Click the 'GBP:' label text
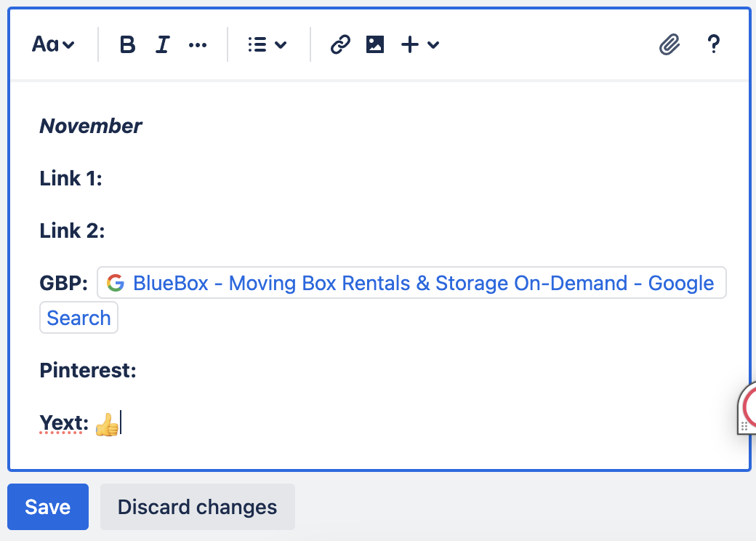Image resolution: width=756 pixels, height=541 pixels. (x=64, y=283)
